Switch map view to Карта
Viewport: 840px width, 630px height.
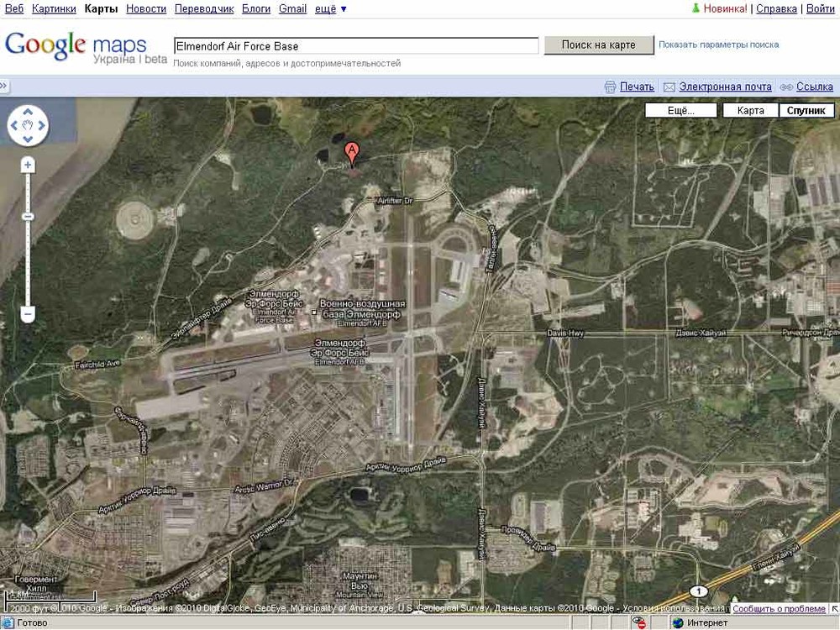click(x=750, y=109)
